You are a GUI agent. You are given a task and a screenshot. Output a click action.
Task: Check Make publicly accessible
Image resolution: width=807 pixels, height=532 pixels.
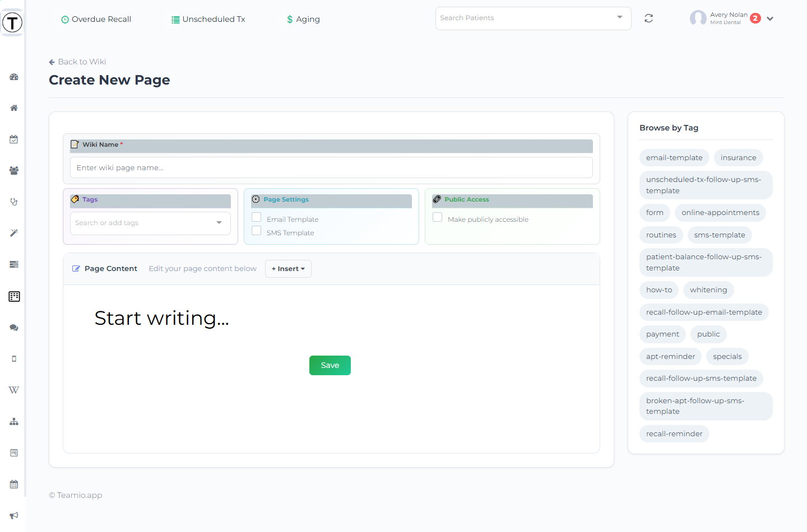(438, 217)
